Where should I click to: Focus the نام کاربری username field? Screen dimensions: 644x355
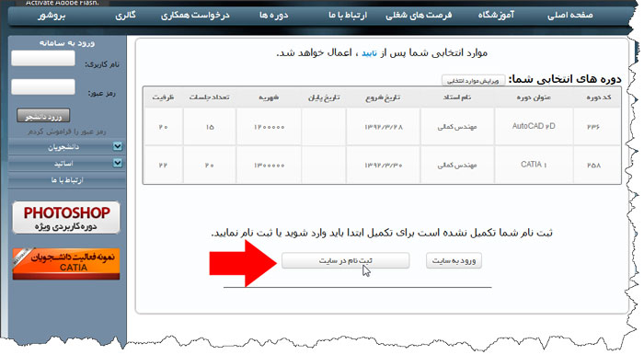pyautogui.click(x=43, y=58)
